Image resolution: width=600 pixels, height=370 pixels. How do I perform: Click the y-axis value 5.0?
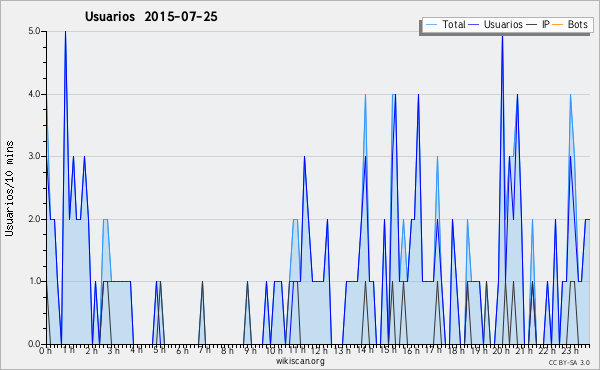tap(34, 31)
